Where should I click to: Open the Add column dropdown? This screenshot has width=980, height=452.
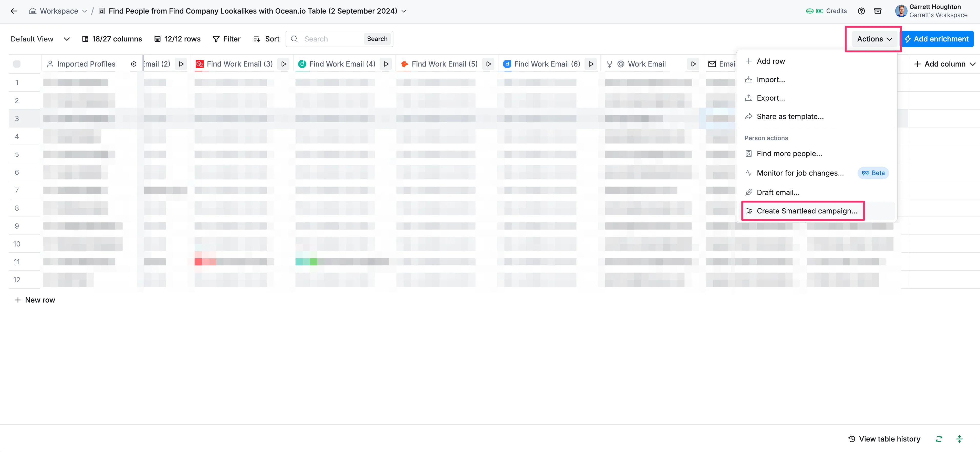(945, 64)
